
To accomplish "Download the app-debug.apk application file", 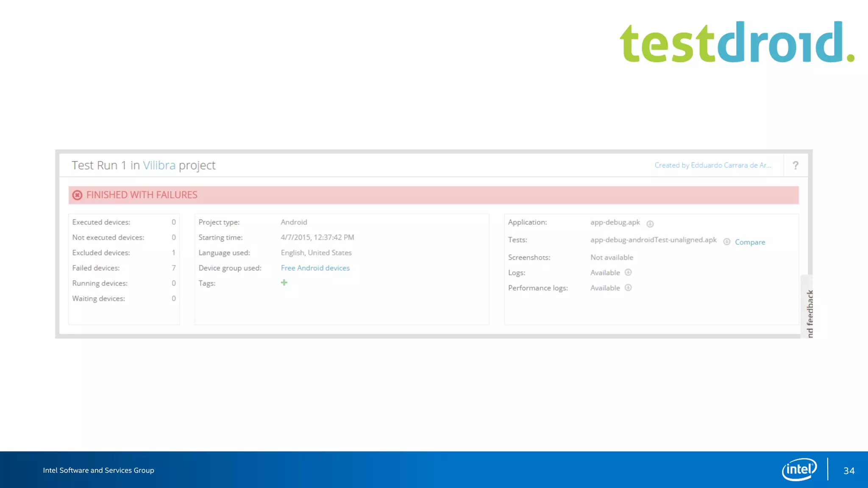I will point(650,224).
